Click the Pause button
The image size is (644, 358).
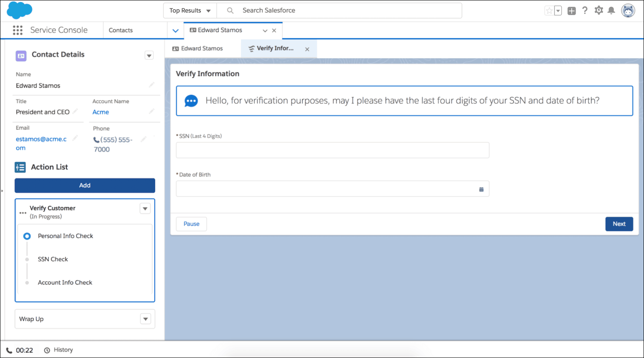point(191,224)
